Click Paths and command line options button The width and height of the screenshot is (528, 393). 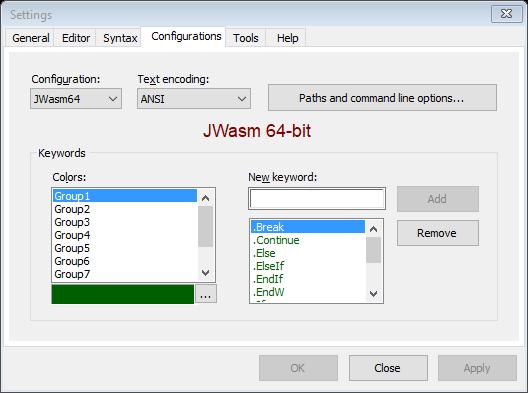coord(382,98)
